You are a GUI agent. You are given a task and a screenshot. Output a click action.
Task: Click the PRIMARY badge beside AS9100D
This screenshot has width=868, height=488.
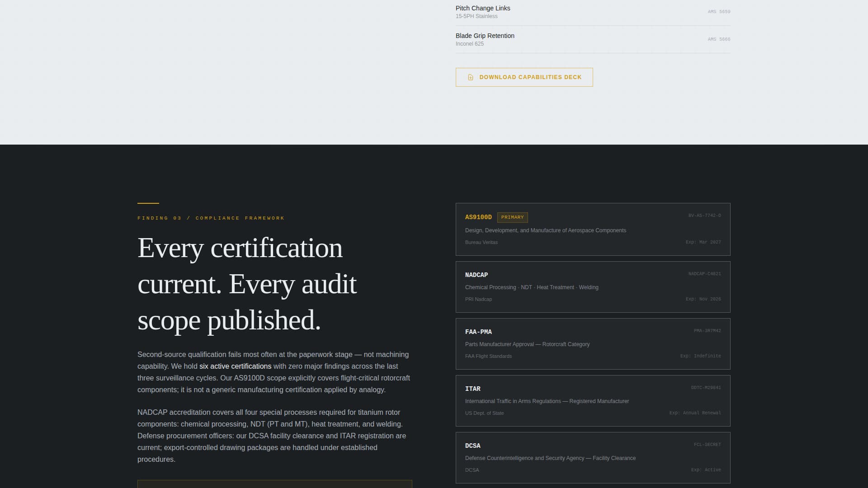click(x=512, y=217)
